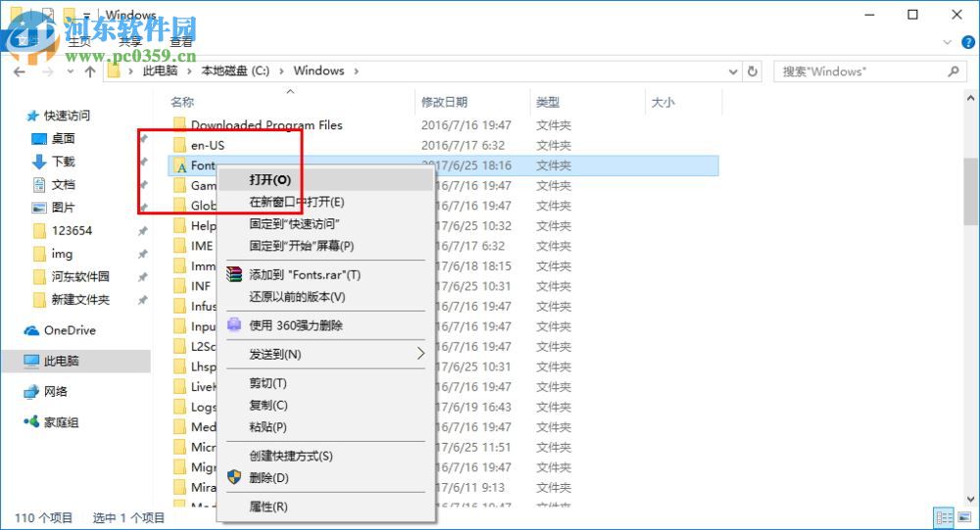This screenshot has width=980, height=530.
Task: Click the search magnifier icon
Action: pos(954,72)
